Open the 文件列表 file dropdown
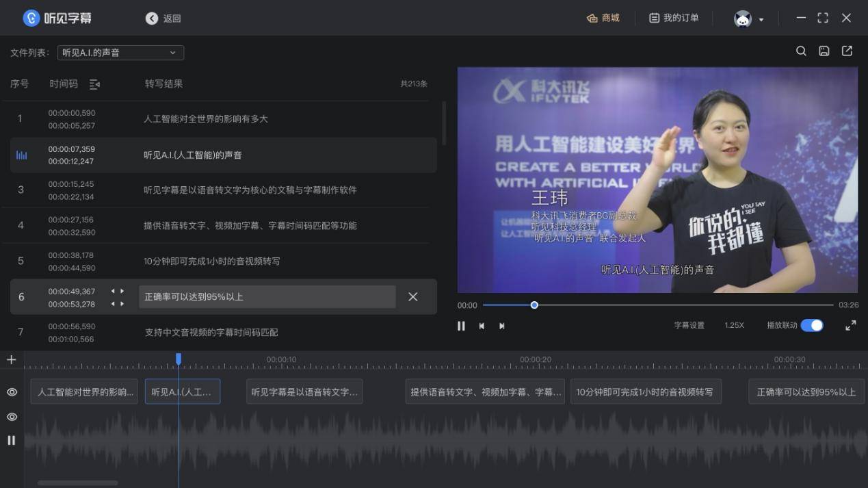Viewport: 868px width, 488px height. pyautogui.click(x=120, y=53)
